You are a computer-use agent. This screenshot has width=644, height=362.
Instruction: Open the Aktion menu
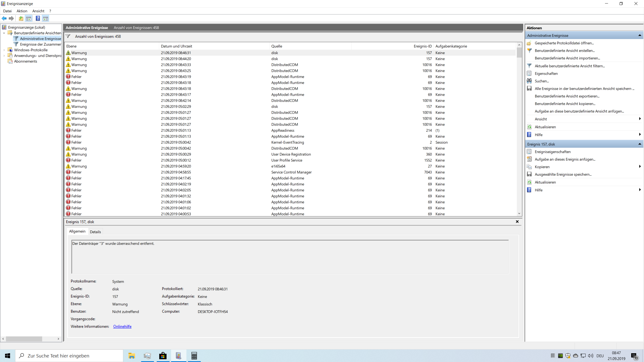pos(22,11)
